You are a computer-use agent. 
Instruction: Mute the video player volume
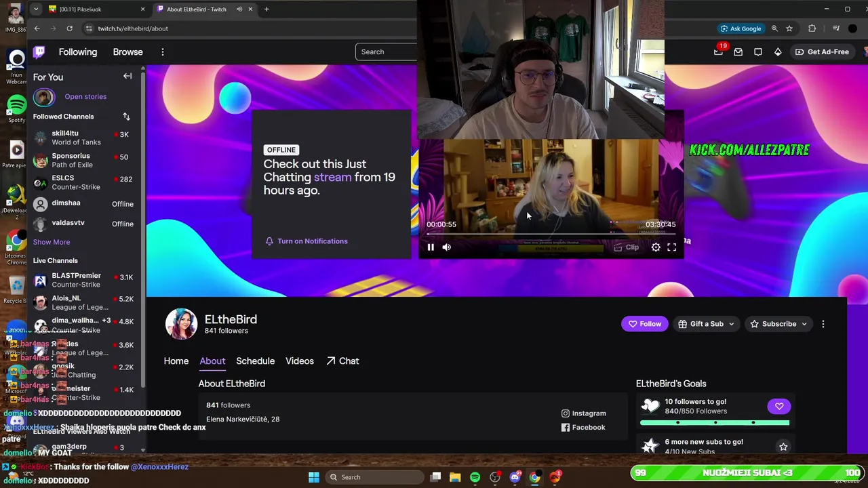coord(447,247)
